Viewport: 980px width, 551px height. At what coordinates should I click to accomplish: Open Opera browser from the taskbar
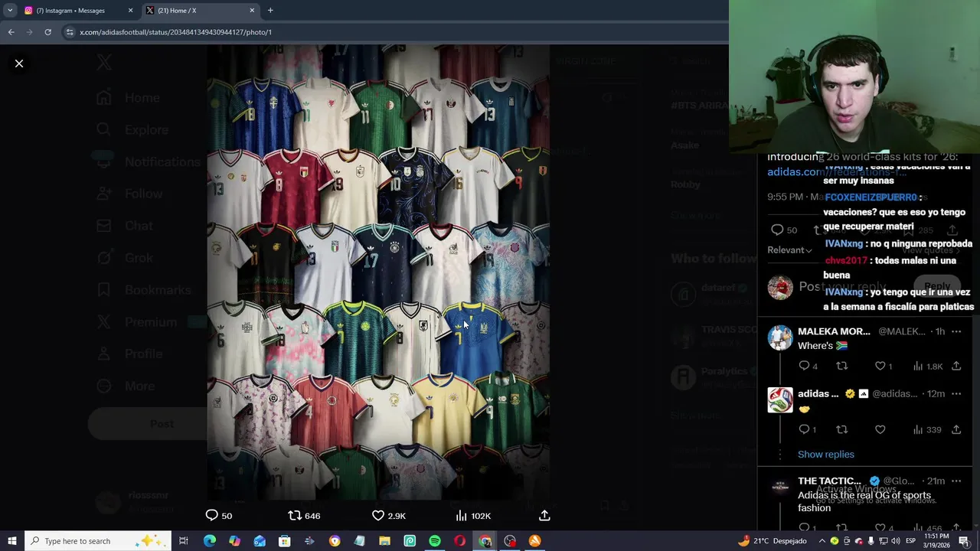point(459,541)
